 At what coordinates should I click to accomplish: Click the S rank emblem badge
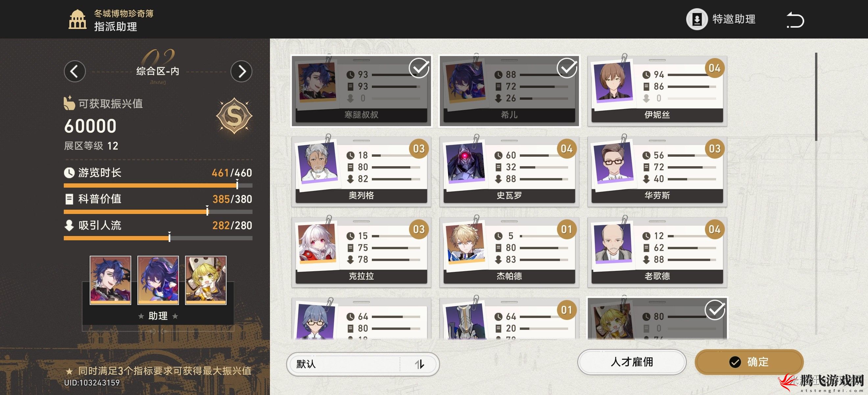[x=234, y=116]
